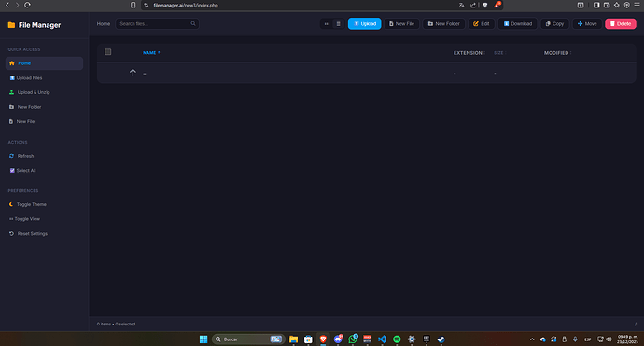Toggle View in preferences
644x346 pixels.
(45, 219)
